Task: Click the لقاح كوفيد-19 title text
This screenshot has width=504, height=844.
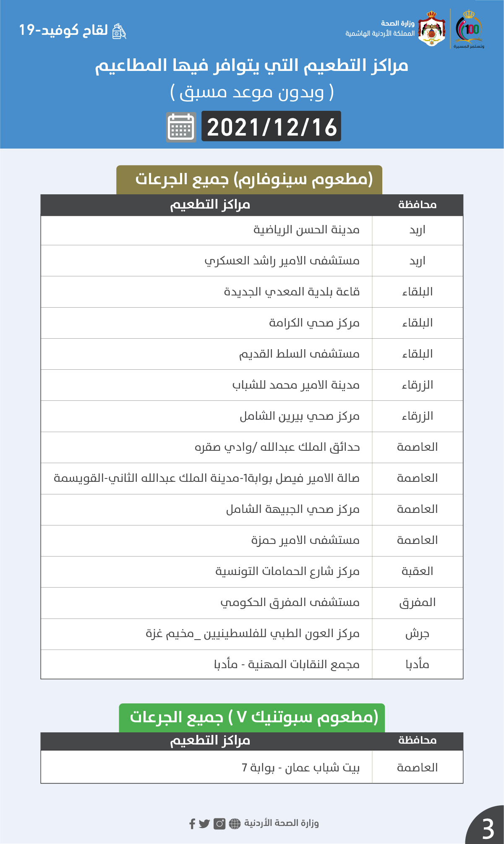Action: coord(63,30)
